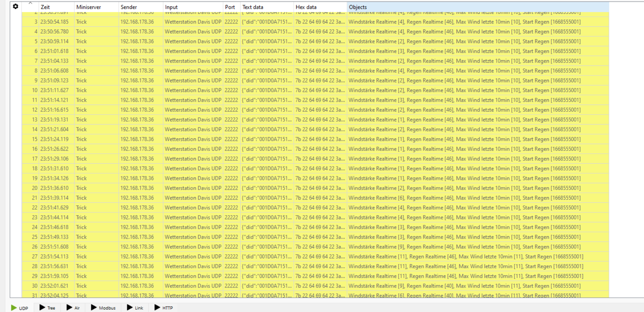Image resolution: width=644 pixels, height=312 pixels.
Task: Select Input cell in the 23:51:49.133 row
Action: pyautogui.click(x=193, y=237)
